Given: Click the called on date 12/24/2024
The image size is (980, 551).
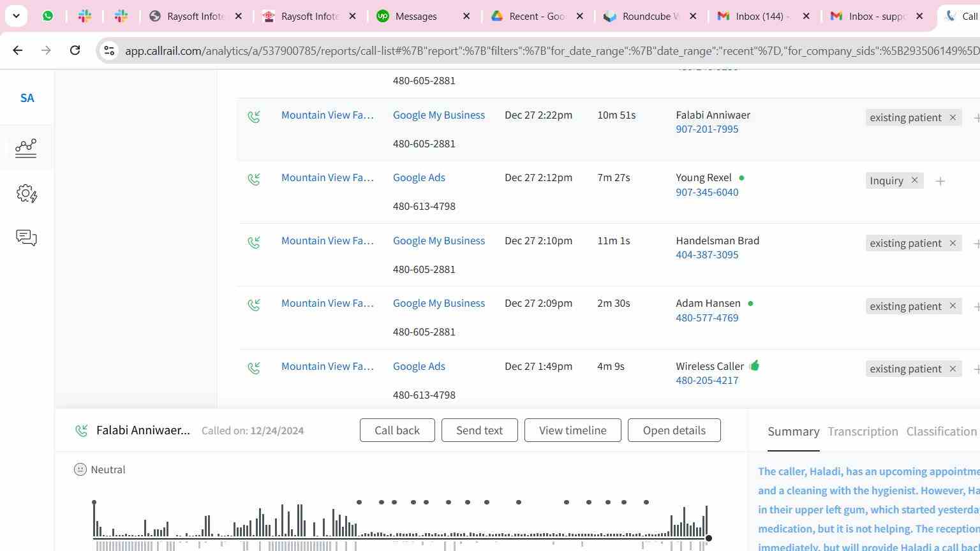Looking at the screenshot, I should (277, 430).
